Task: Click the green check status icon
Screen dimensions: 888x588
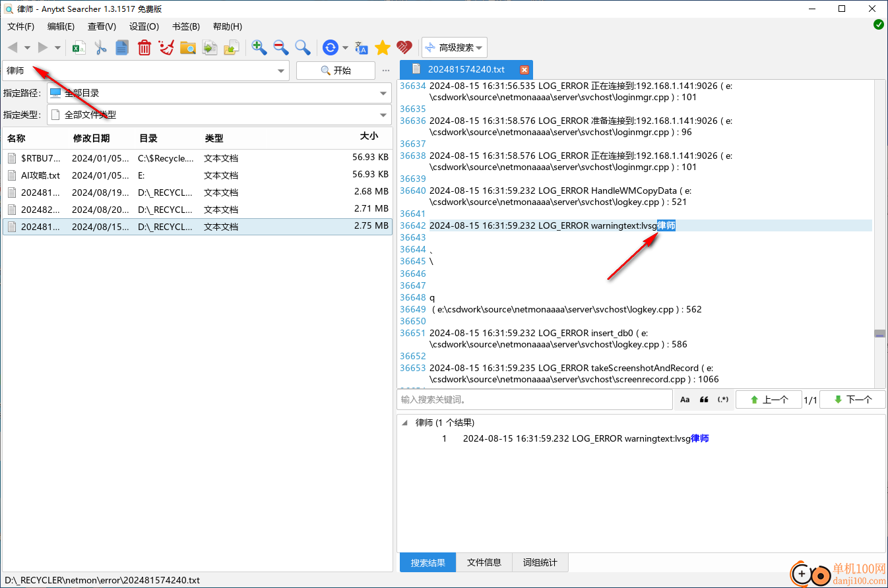Action: 879,24
